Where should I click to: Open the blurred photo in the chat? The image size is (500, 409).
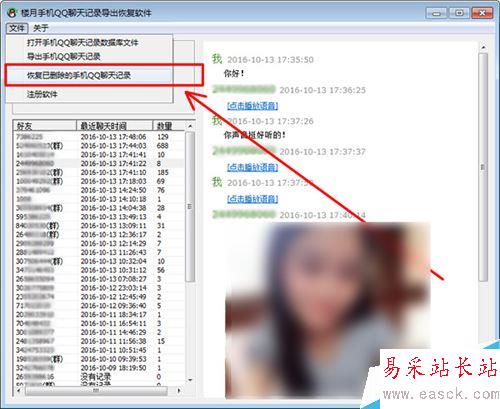point(327,310)
